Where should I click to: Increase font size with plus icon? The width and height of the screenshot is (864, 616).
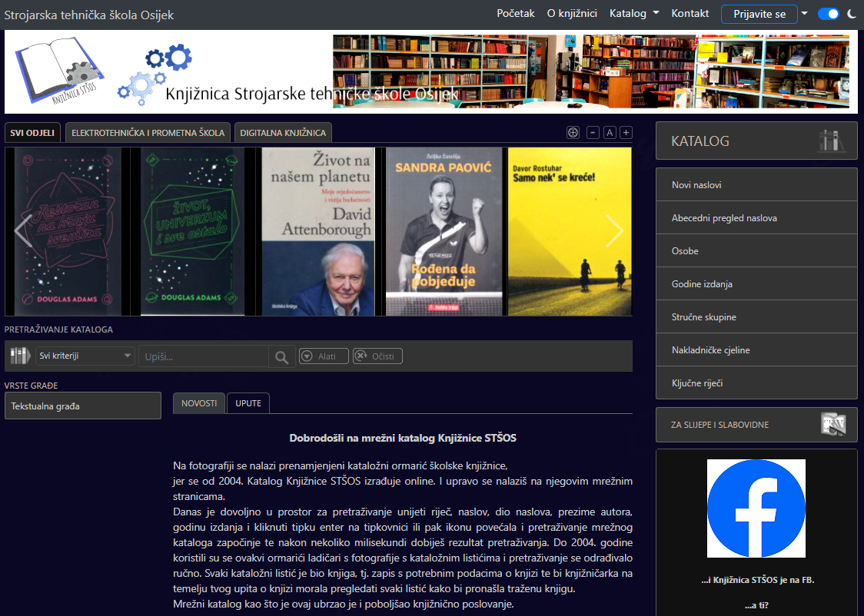click(626, 133)
